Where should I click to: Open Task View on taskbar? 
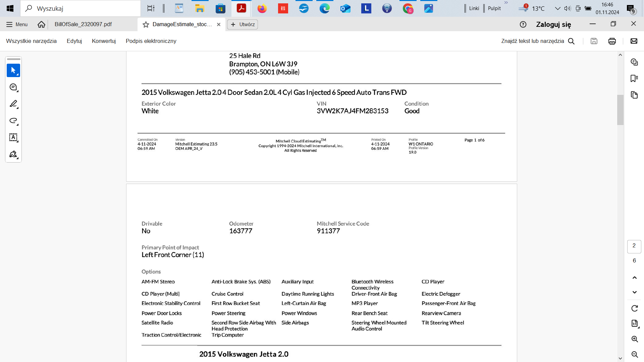click(151, 8)
